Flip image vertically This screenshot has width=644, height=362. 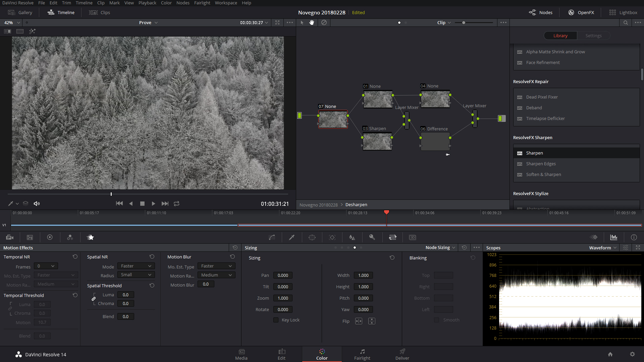click(372, 321)
